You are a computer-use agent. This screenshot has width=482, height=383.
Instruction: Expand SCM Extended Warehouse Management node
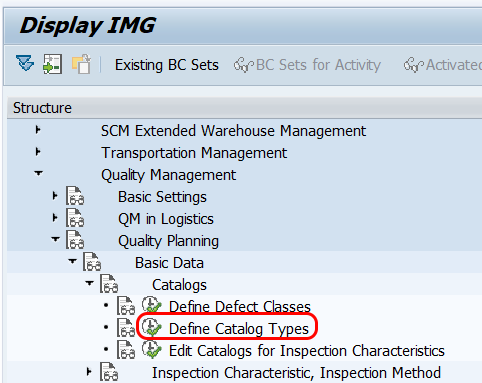click(x=38, y=130)
